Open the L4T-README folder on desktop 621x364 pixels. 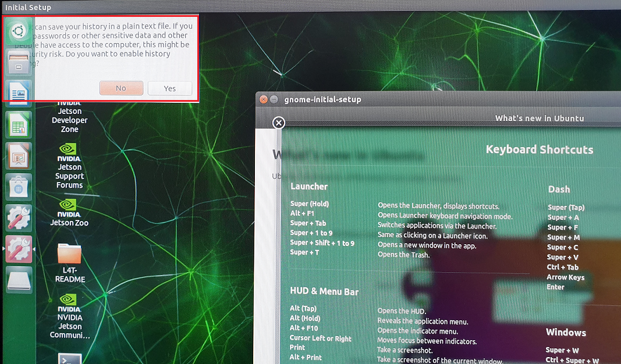point(70,263)
